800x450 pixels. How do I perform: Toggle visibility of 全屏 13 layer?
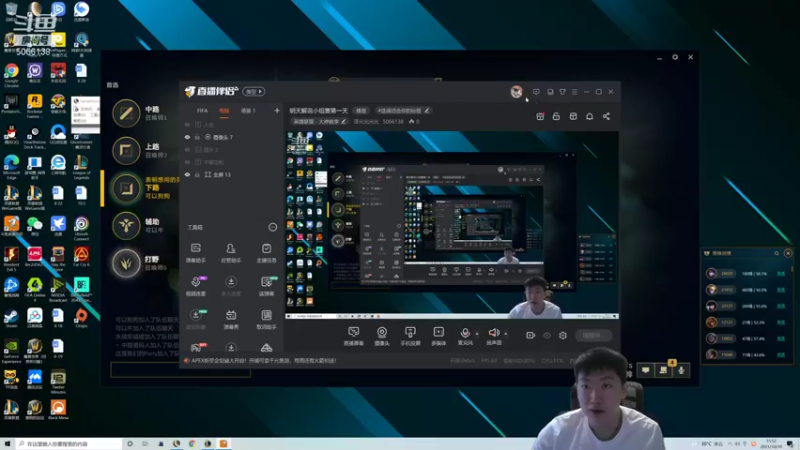coord(187,174)
